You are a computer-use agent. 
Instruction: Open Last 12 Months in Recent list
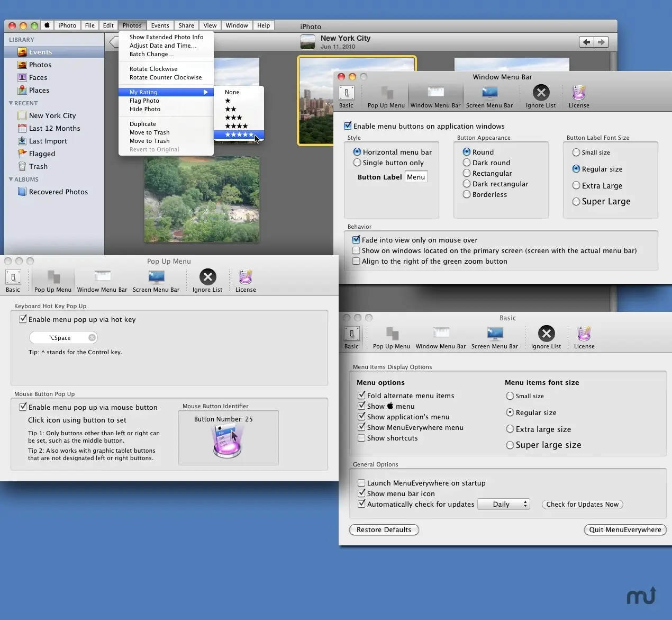[54, 128]
